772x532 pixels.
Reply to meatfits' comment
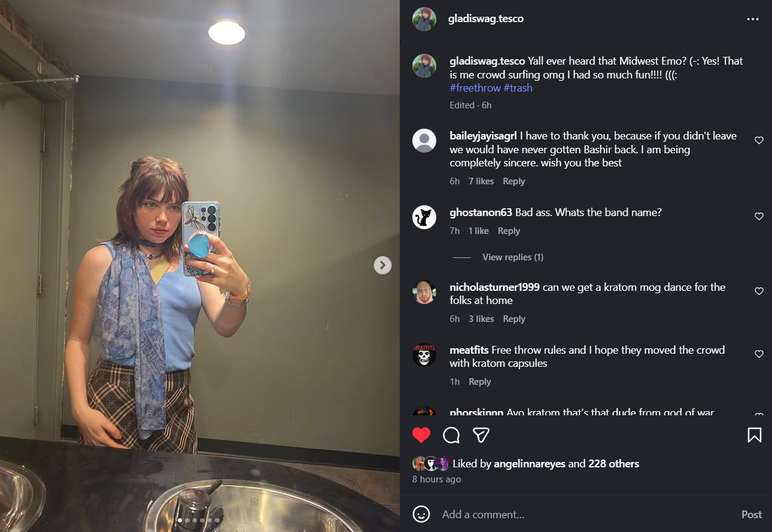click(x=480, y=382)
